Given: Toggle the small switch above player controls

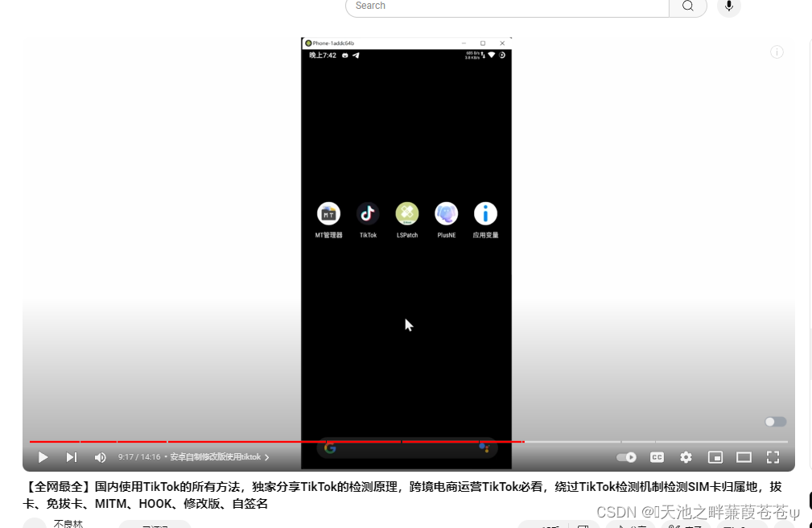Looking at the screenshot, I should pos(775,422).
